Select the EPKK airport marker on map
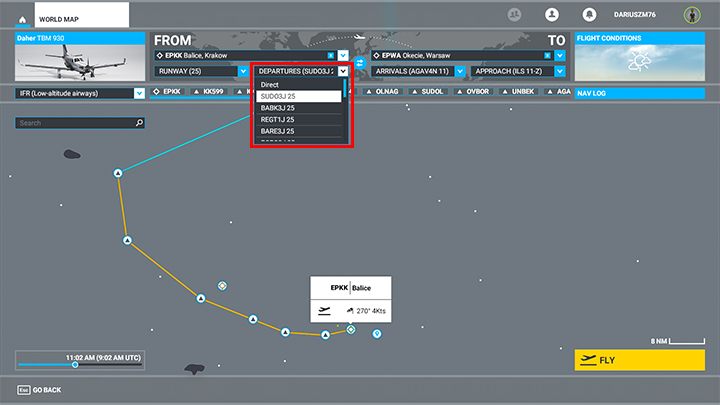This screenshot has height=405, width=720. 351,328
